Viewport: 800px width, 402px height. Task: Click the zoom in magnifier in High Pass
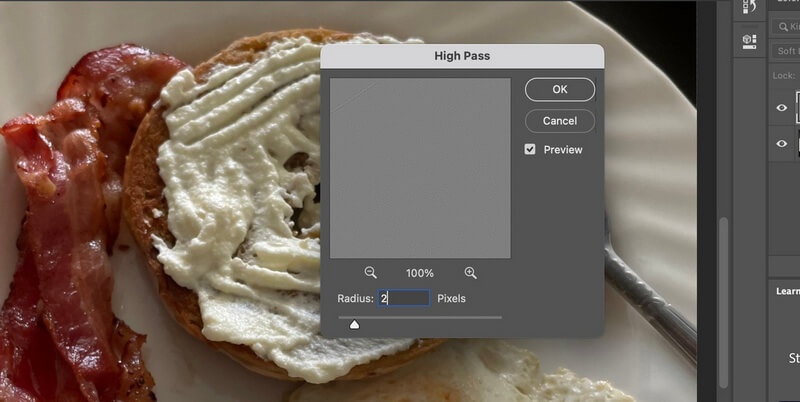(x=470, y=273)
